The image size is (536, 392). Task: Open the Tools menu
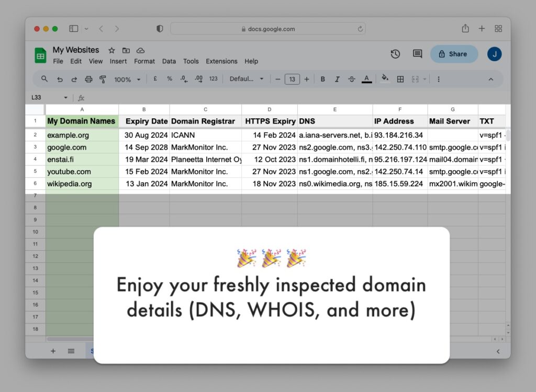coord(191,61)
